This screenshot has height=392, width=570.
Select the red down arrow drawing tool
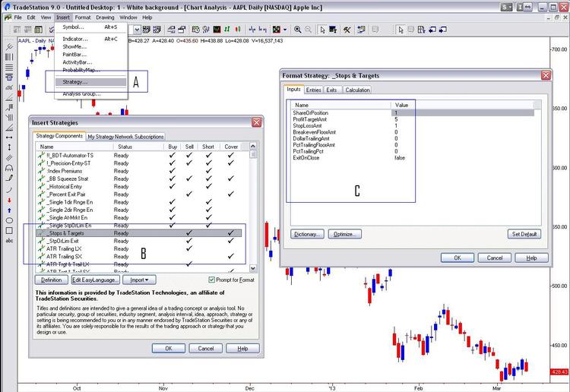9,200
